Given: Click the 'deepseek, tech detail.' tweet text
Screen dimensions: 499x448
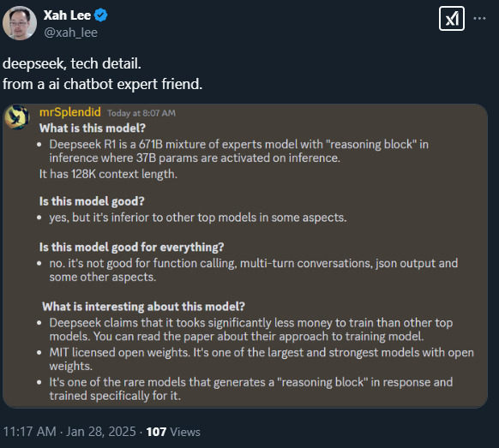Looking at the screenshot, I should point(72,63).
